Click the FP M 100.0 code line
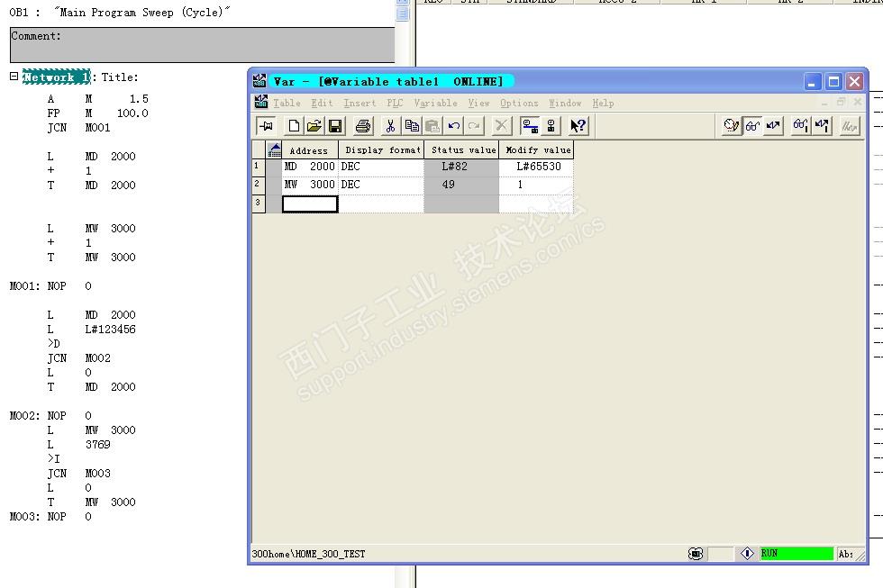883x588 pixels. (97, 113)
